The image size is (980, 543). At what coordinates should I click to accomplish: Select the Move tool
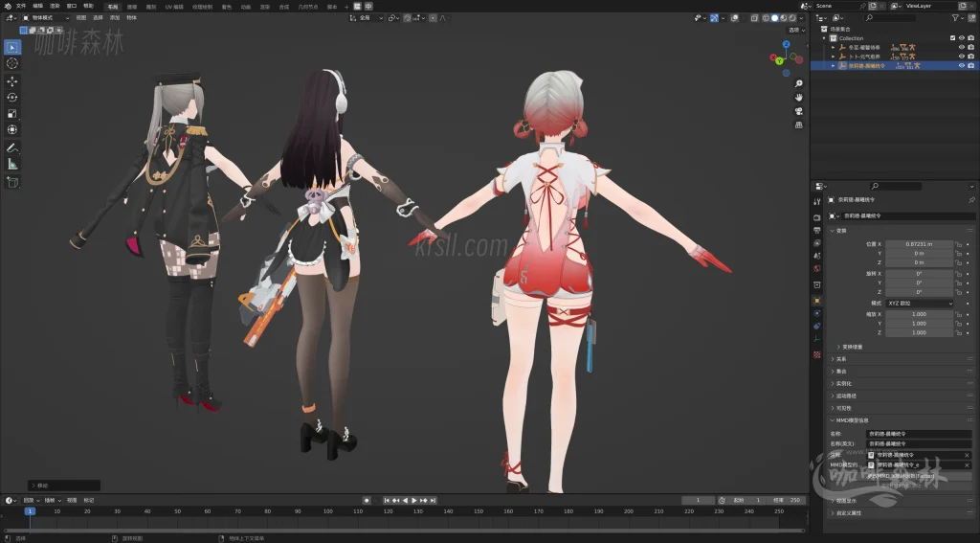tap(11, 81)
